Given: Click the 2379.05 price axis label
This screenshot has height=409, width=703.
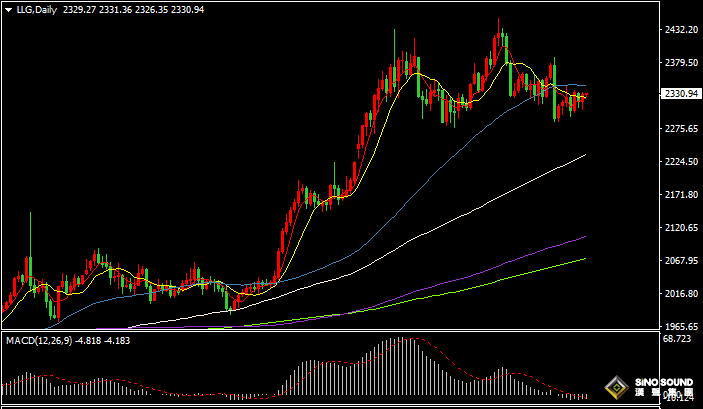Looking at the screenshot, I should coord(680,63).
